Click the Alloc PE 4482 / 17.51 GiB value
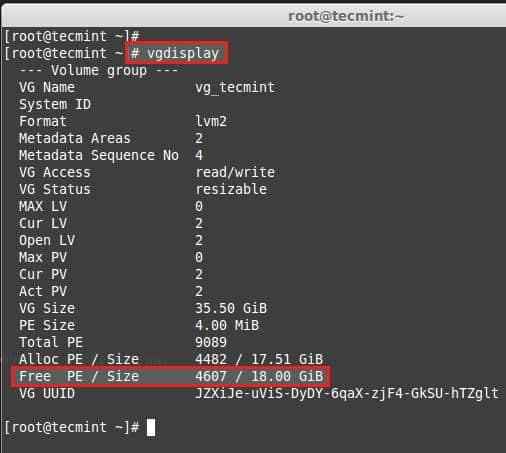 [259, 359]
